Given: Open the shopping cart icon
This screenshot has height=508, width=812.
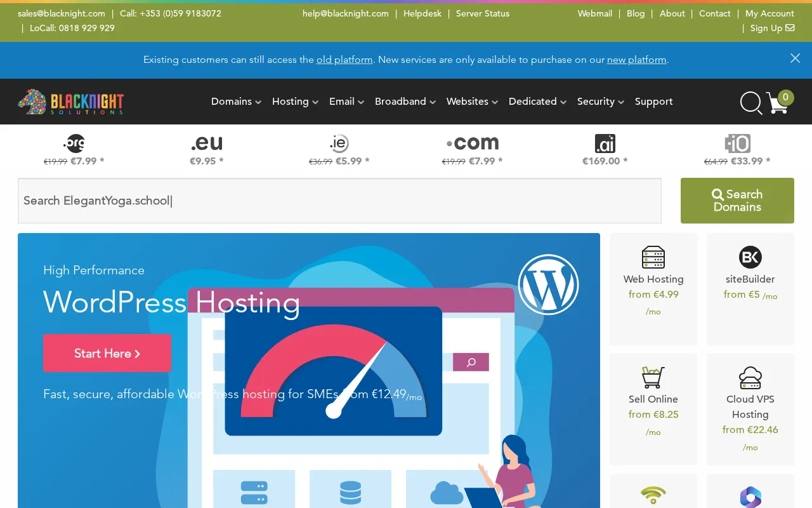Looking at the screenshot, I should point(777,103).
